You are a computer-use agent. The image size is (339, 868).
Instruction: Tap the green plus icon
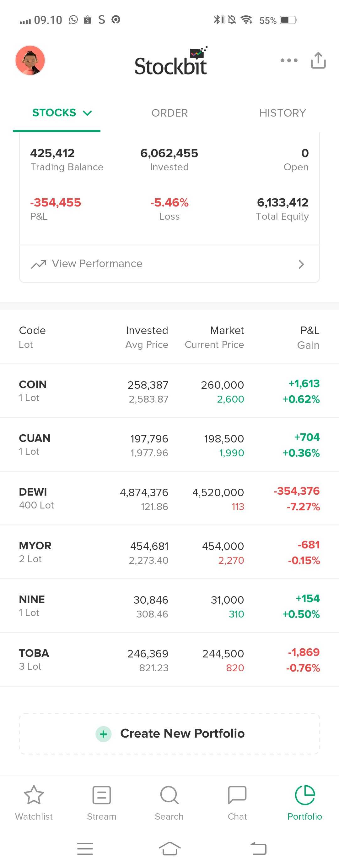click(103, 733)
